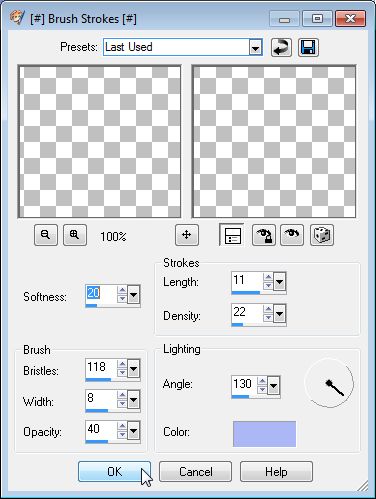Image resolution: width=376 pixels, height=499 pixels.
Task: Click the OK button
Action: pyautogui.click(x=114, y=471)
